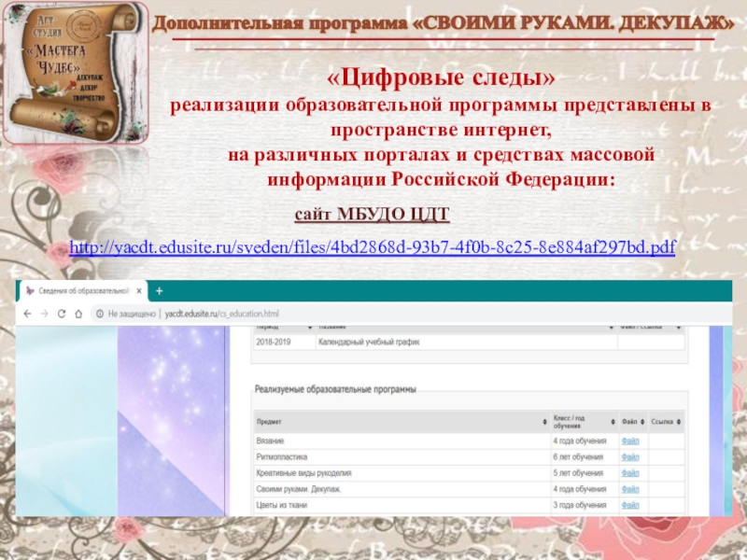Viewport: 747px width, 560px height.
Task: Click the Цифровые следы title text
Action: 441,77
